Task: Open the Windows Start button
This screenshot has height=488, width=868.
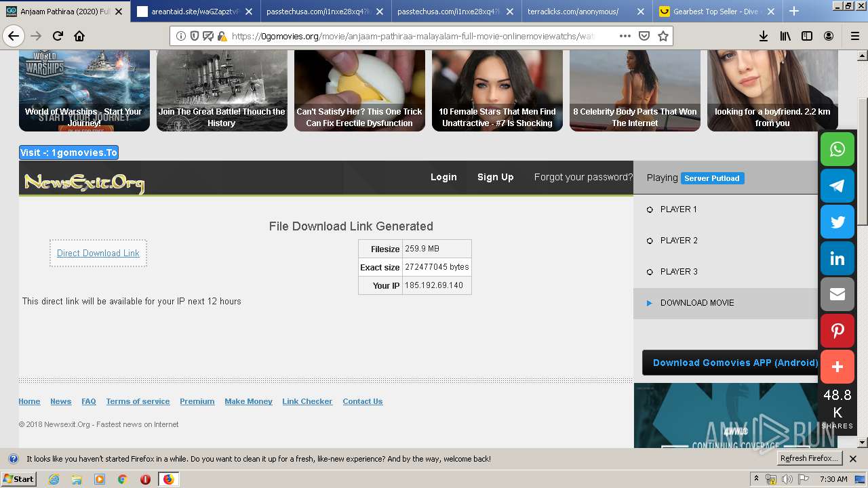Action: (x=19, y=479)
